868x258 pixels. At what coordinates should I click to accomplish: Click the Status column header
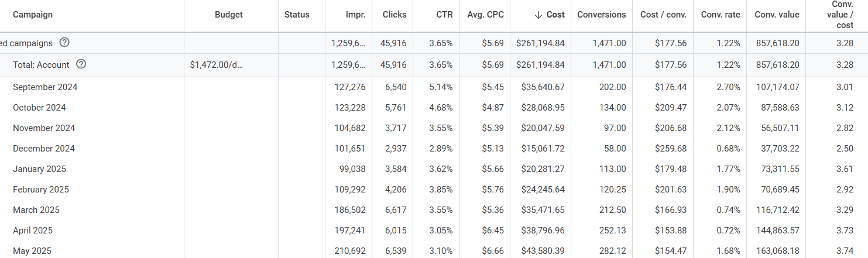point(297,15)
